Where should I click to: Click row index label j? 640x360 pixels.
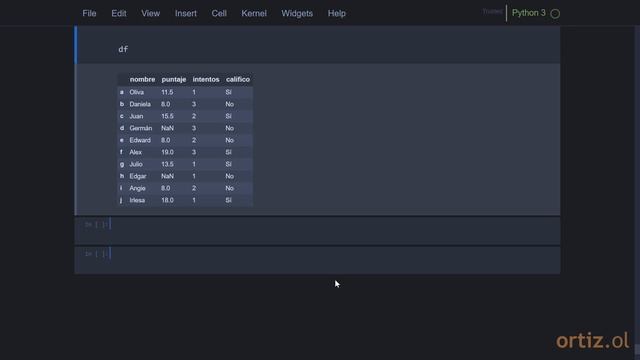[x=121, y=200]
